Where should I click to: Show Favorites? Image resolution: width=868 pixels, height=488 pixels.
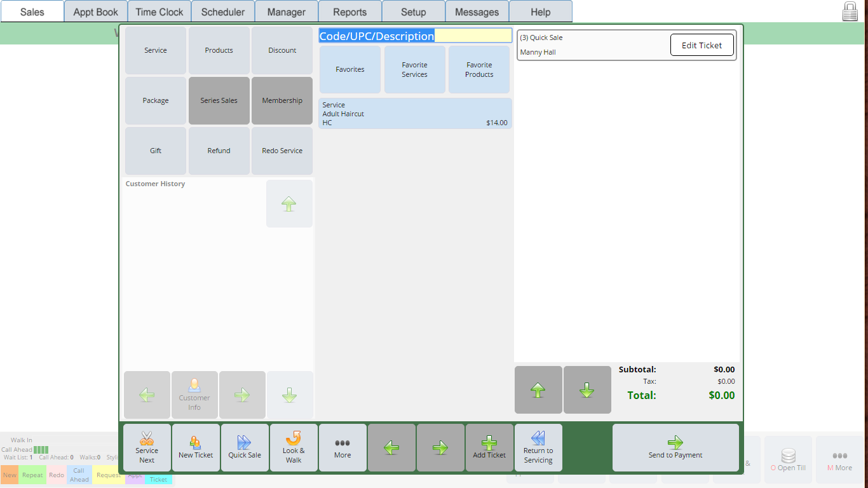(350, 69)
